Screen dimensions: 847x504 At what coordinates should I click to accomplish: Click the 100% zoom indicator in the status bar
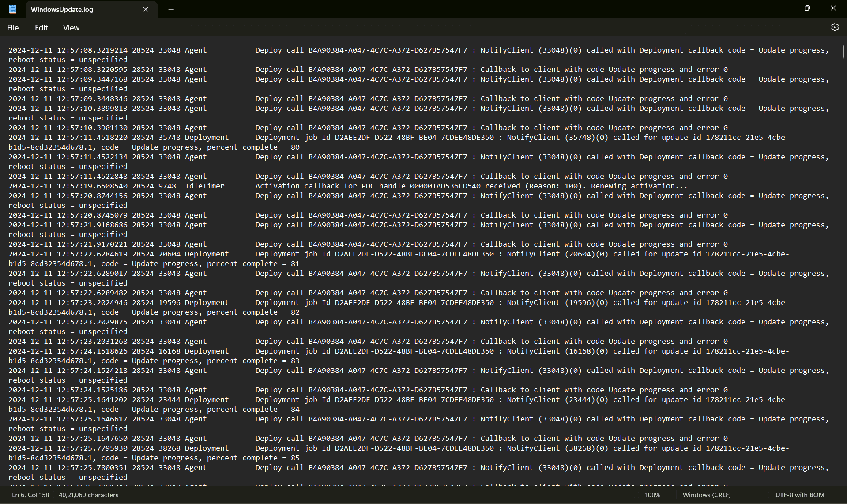click(x=652, y=495)
